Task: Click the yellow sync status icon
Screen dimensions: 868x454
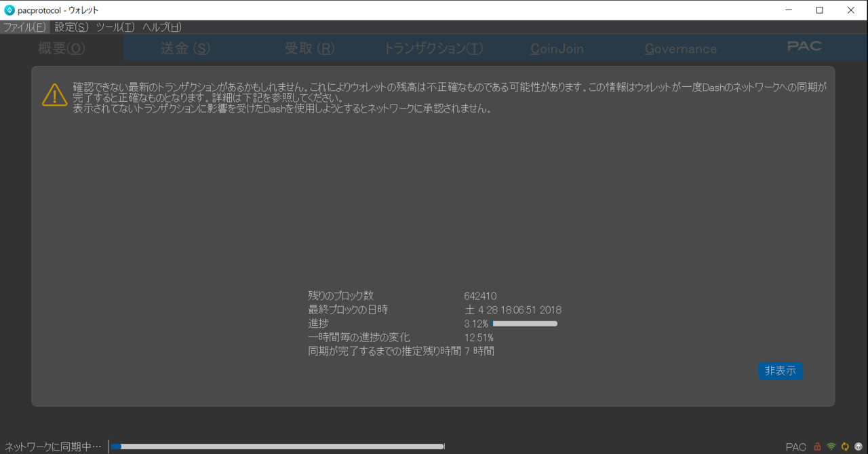Action: [x=845, y=447]
